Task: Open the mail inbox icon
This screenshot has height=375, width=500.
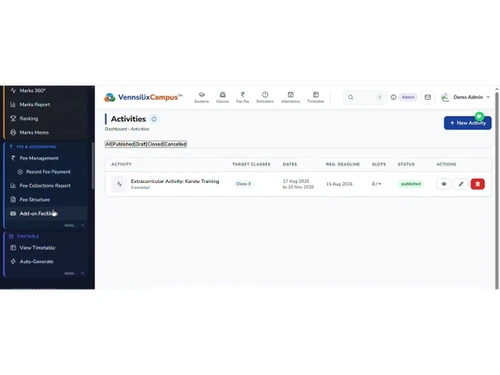Action: [x=428, y=97]
